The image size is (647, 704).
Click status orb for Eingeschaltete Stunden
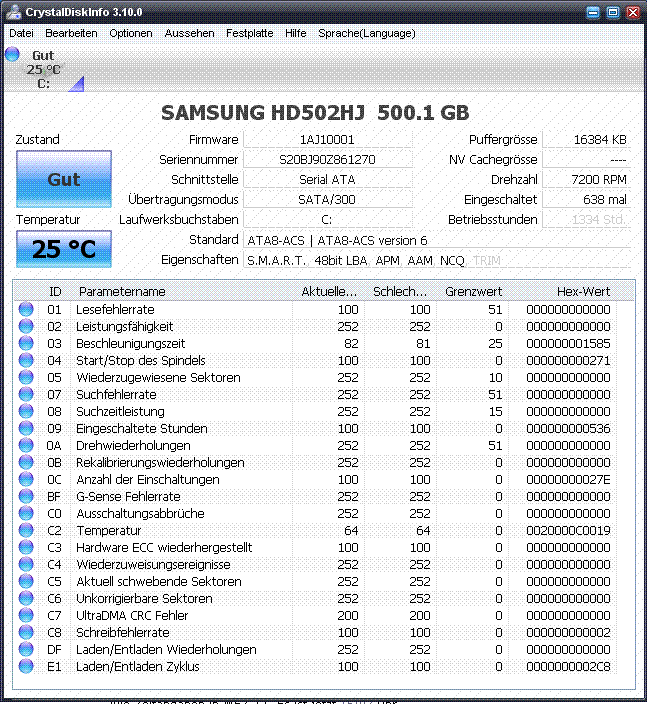click(26, 428)
